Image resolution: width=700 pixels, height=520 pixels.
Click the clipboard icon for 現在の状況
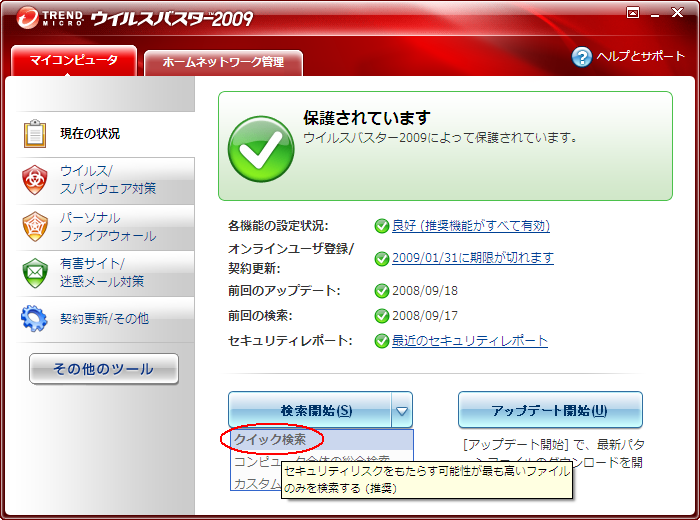pyautogui.click(x=35, y=133)
